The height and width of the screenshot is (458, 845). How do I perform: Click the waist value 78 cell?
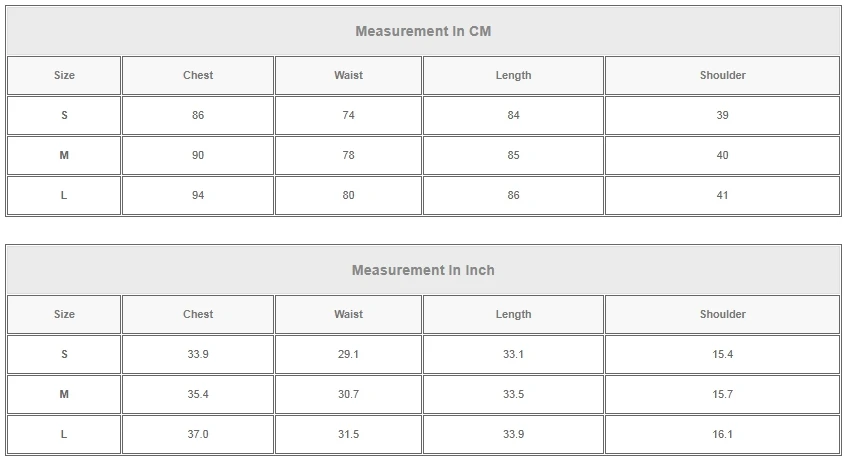pyautogui.click(x=348, y=155)
